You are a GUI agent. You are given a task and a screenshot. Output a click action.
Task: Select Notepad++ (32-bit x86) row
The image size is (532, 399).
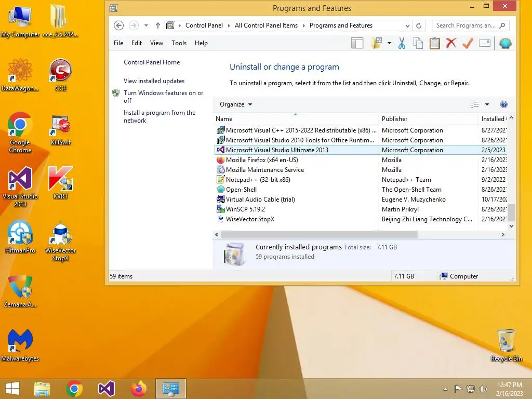coord(361,180)
